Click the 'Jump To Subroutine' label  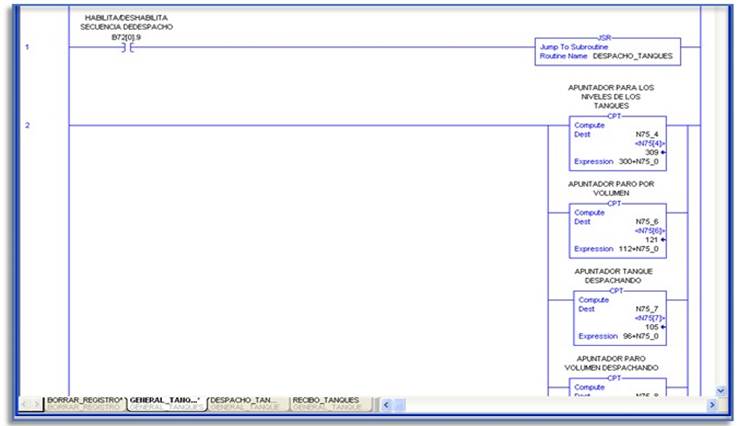(574, 47)
